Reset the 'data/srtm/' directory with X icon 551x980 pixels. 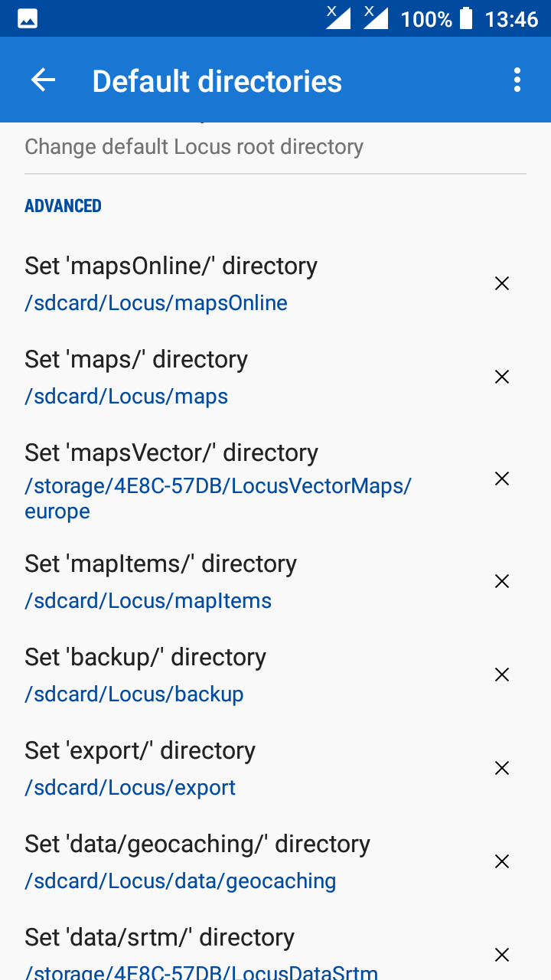pos(502,955)
